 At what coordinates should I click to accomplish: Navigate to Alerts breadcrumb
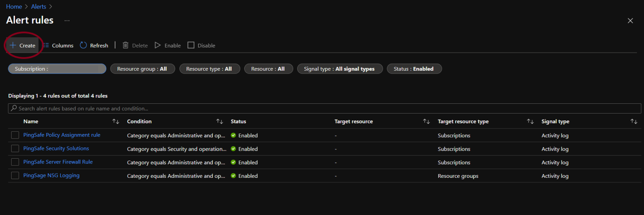(38, 7)
